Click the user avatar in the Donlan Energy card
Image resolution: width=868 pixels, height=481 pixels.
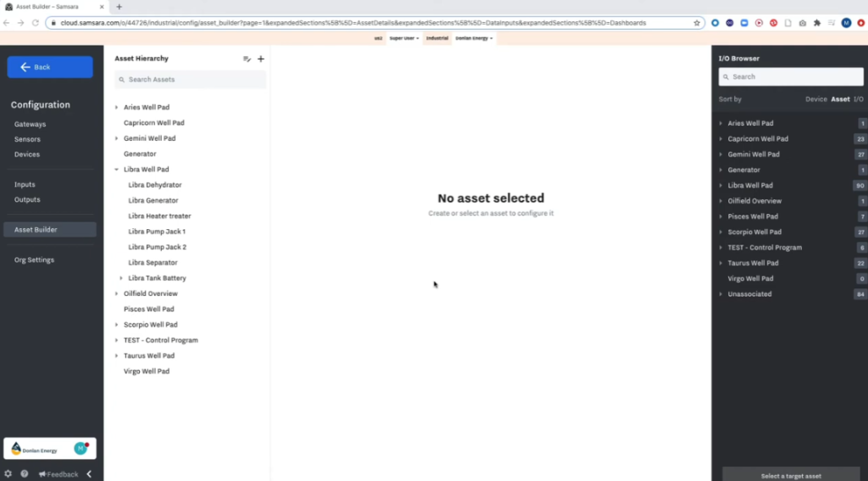(81, 448)
